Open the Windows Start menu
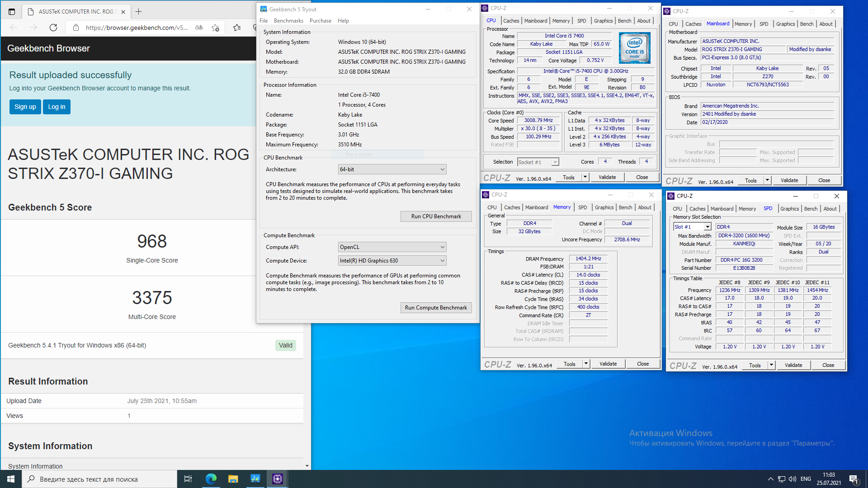 (x=11, y=479)
